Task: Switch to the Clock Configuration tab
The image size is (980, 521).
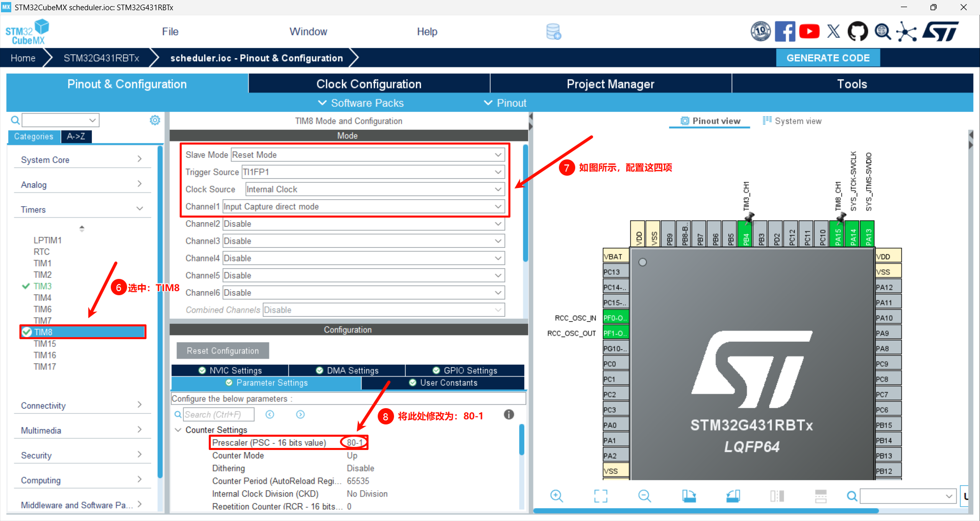Action: (369, 84)
